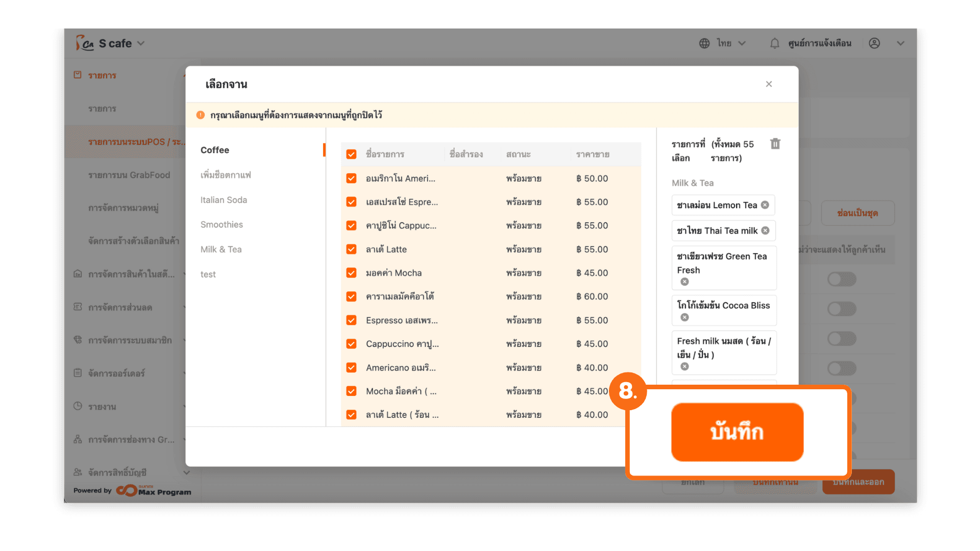This screenshot has height=551, width=980.
Task: Remove Green Tea Fresh from selection
Action: pyautogui.click(x=684, y=282)
